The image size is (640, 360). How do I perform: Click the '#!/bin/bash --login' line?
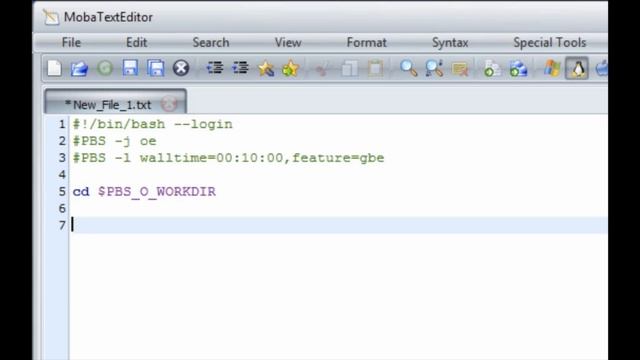152,124
